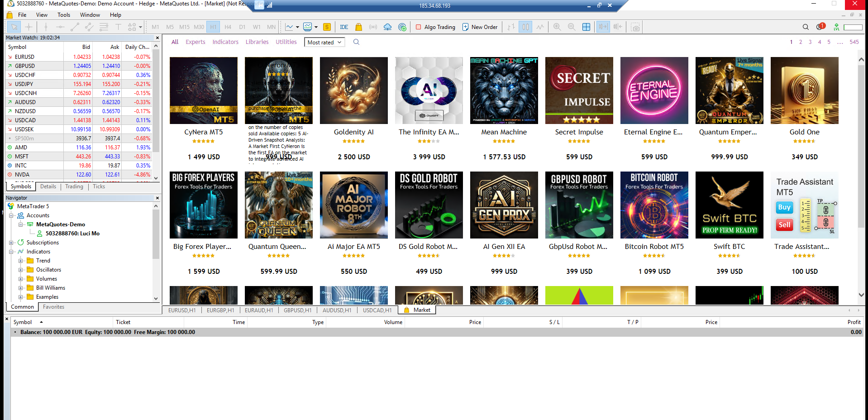
Task: Close the Market Watch panel
Action: [157, 38]
